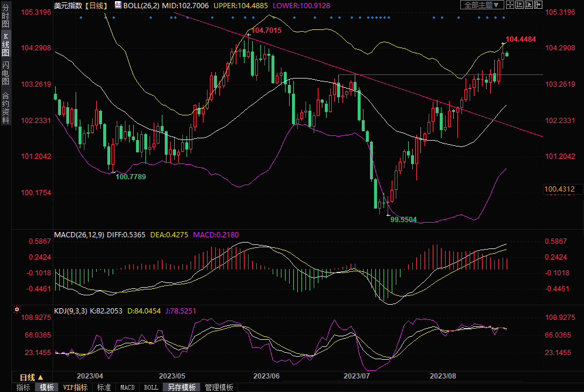Open the 闪电图 side tab
Viewport: 584px width, 392px height.
[5, 73]
